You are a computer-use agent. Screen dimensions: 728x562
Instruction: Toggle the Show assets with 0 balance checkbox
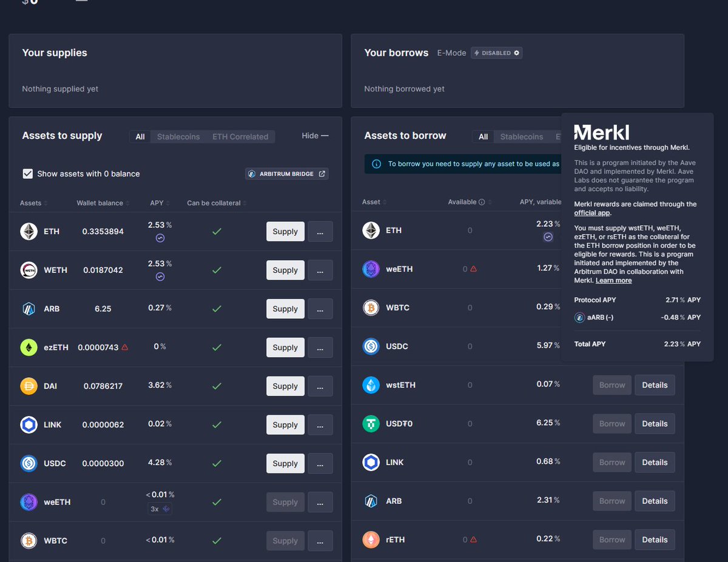click(28, 174)
